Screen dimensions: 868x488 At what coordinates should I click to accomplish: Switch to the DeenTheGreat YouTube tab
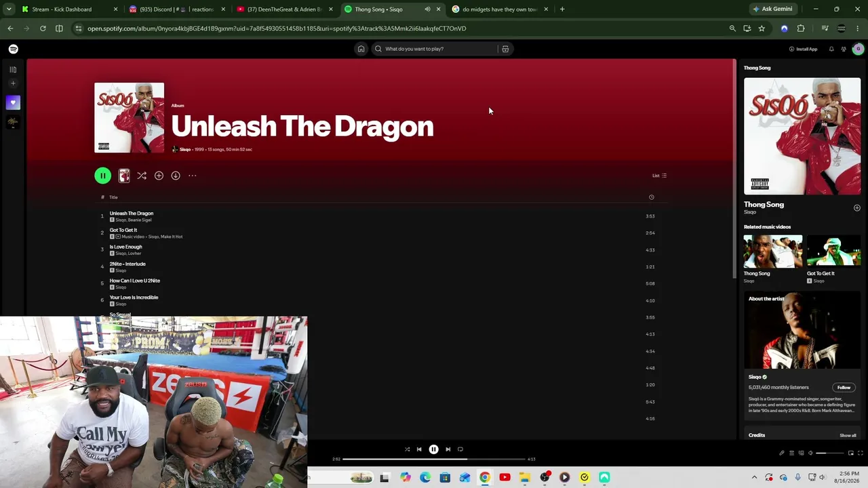[x=285, y=9]
